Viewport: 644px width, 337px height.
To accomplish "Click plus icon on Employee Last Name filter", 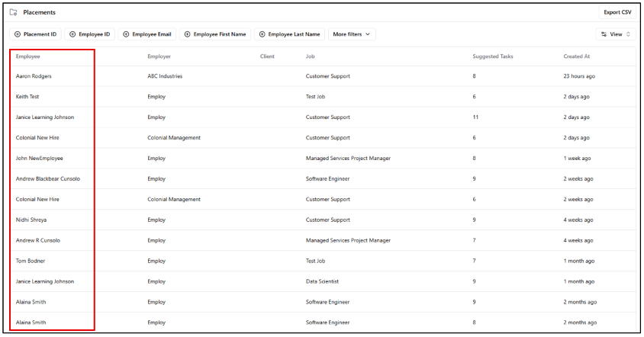I will point(262,34).
